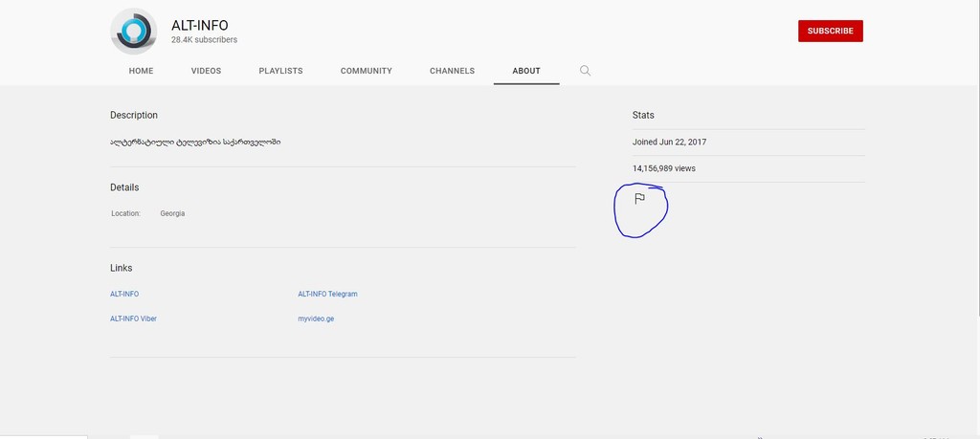
Task: Select the COMMUNITY tab
Action: 367,71
